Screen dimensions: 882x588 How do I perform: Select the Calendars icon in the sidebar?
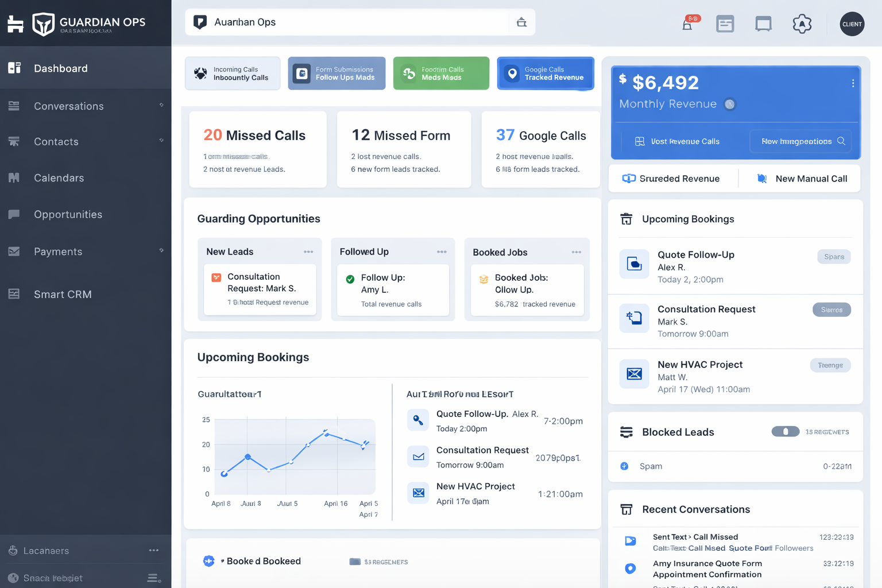(x=13, y=177)
